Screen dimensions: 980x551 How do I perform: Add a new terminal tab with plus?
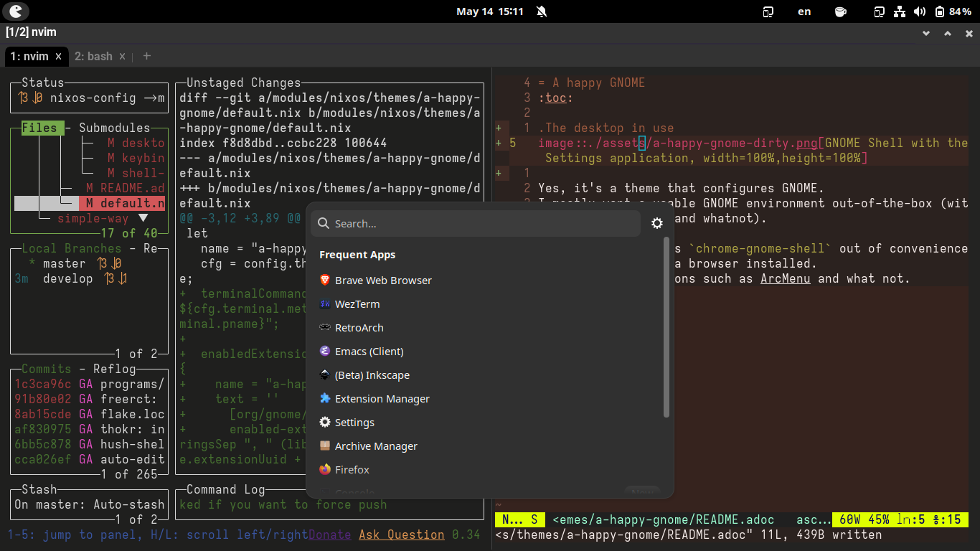tap(147, 56)
